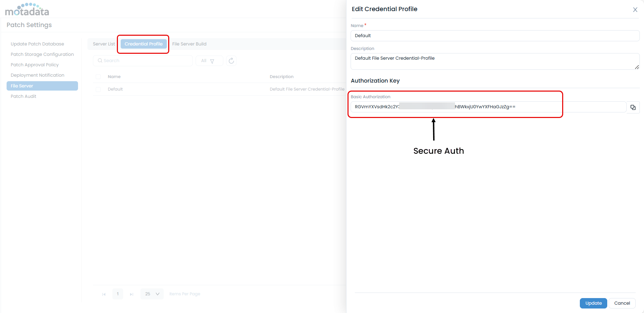Close the Edit Credential Profile panel
Screen dimensions: 644x313
tap(635, 10)
